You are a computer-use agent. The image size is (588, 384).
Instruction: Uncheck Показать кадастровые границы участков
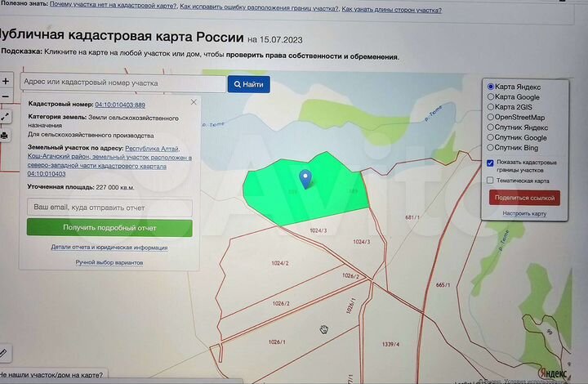490,163
